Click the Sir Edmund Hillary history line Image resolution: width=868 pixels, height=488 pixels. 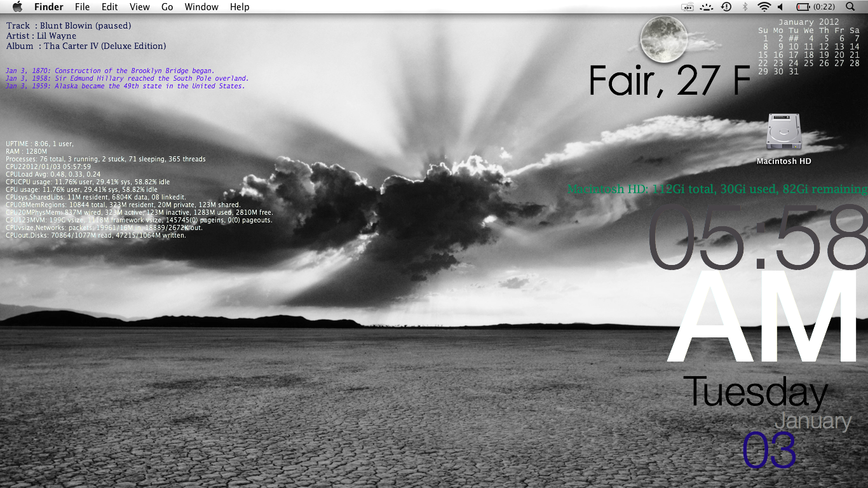pos(127,78)
